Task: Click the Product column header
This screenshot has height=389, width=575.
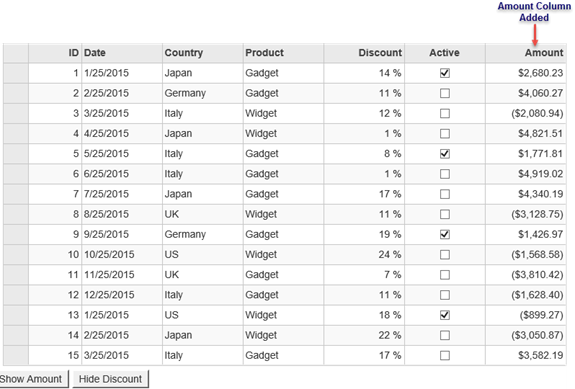Action: [x=283, y=53]
